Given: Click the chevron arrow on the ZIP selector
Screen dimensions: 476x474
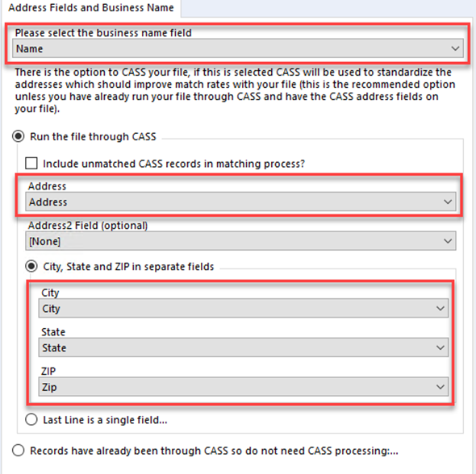Looking at the screenshot, I should coord(441,387).
